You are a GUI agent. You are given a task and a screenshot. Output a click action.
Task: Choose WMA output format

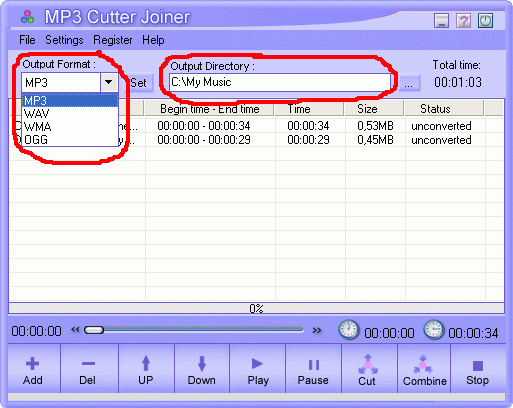coord(70,127)
